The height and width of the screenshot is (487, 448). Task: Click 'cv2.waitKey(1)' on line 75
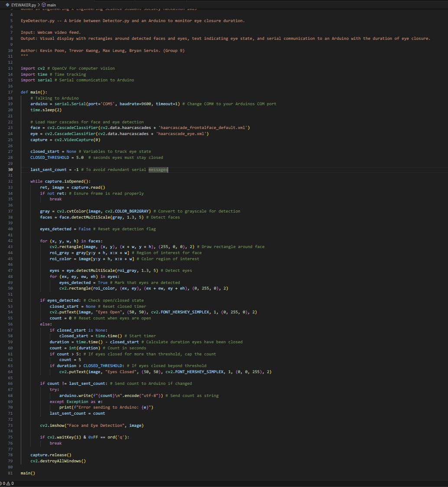(x=64, y=437)
